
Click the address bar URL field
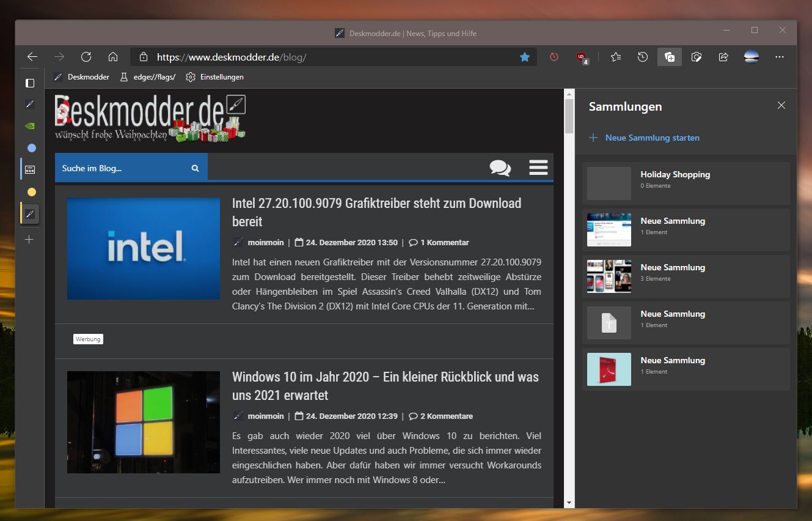pyautogui.click(x=333, y=57)
